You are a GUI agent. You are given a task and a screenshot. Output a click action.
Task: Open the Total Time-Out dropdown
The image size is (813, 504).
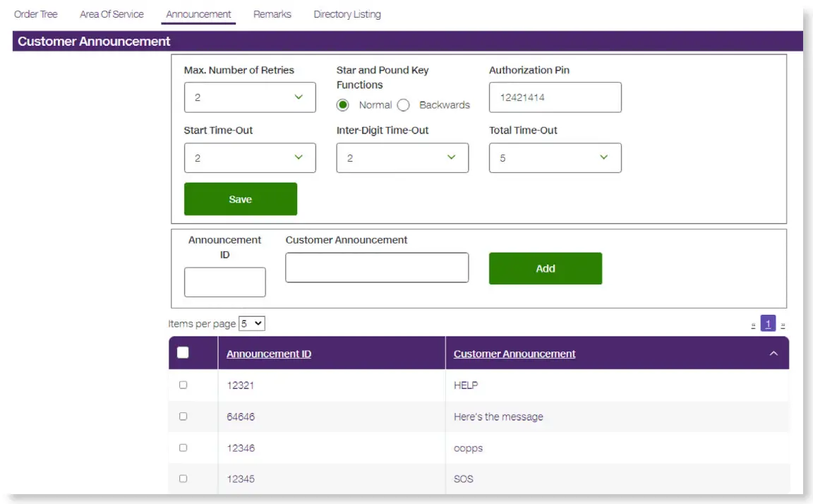click(x=555, y=158)
